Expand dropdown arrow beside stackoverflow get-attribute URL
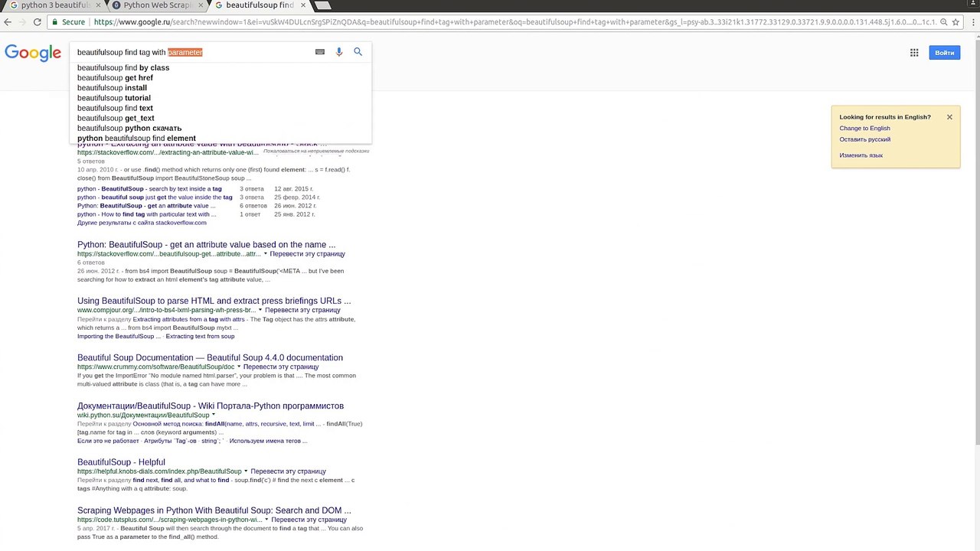This screenshot has height=551, width=980. (265, 253)
